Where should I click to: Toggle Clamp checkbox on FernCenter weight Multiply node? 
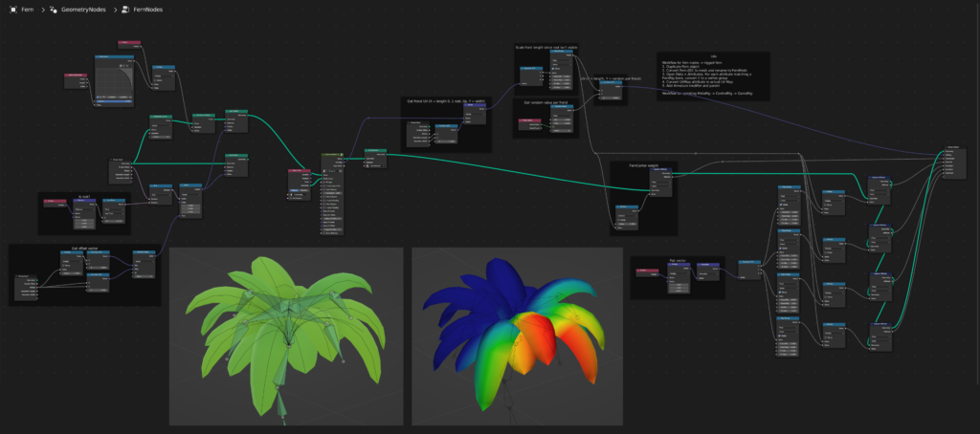(x=619, y=220)
